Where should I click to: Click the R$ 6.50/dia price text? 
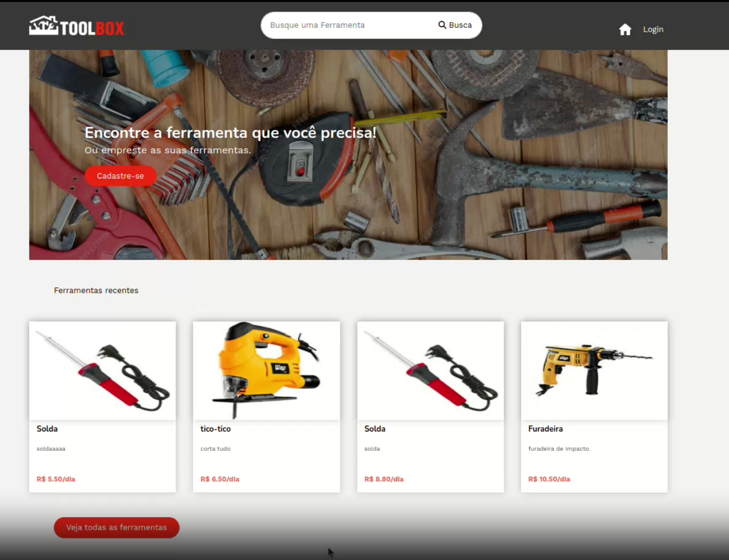pyautogui.click(x=220, y=479)
